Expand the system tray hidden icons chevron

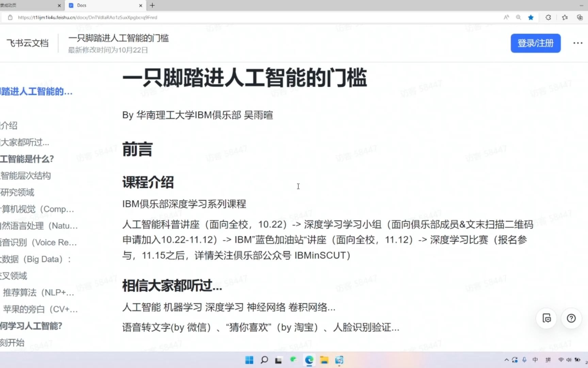(507, 360)
